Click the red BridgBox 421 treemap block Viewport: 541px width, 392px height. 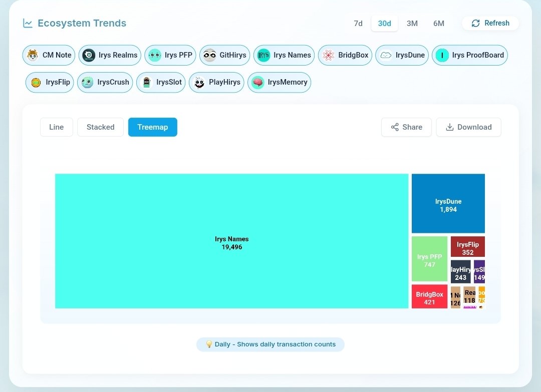click(430, 296)
